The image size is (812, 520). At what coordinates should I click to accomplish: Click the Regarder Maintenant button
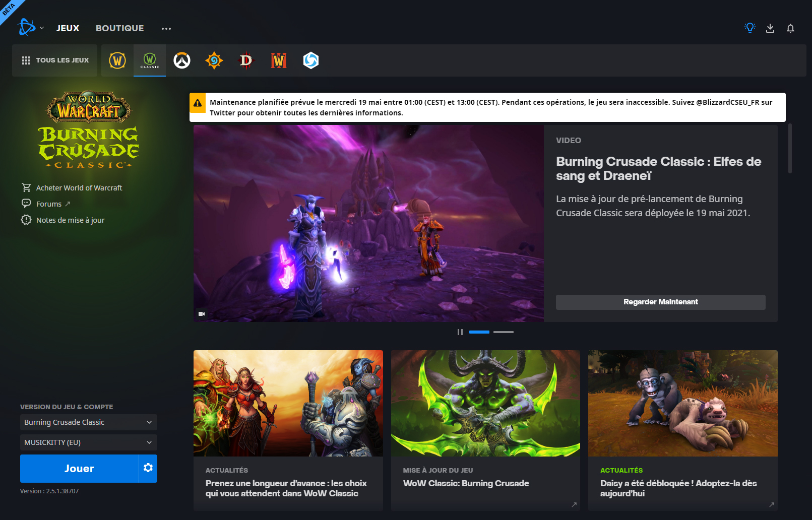coord(660,302)
